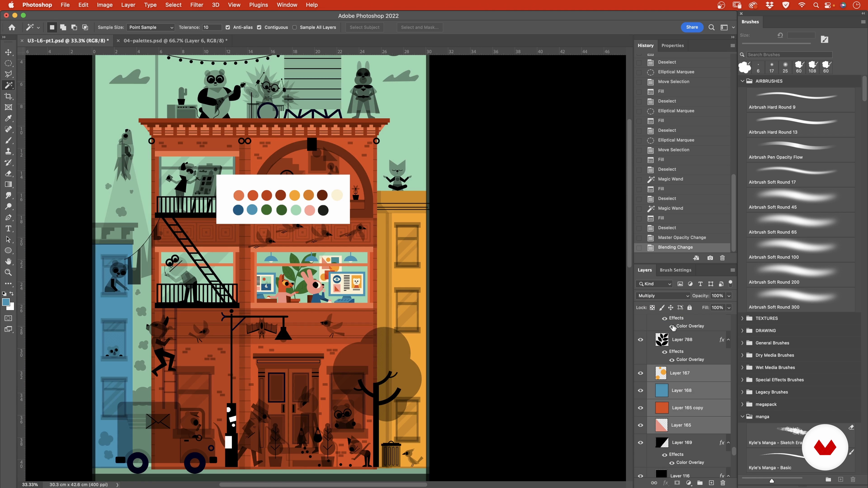Screen dimensions: 868x488
Task: Open the Select menu
Action: coord(173,5)
